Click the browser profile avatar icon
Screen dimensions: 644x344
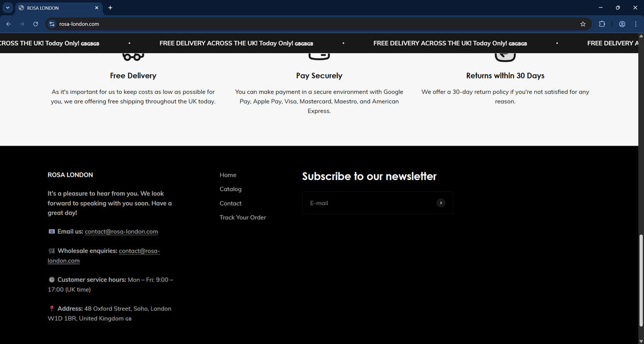pyautogui.click(x=622, y=24)
